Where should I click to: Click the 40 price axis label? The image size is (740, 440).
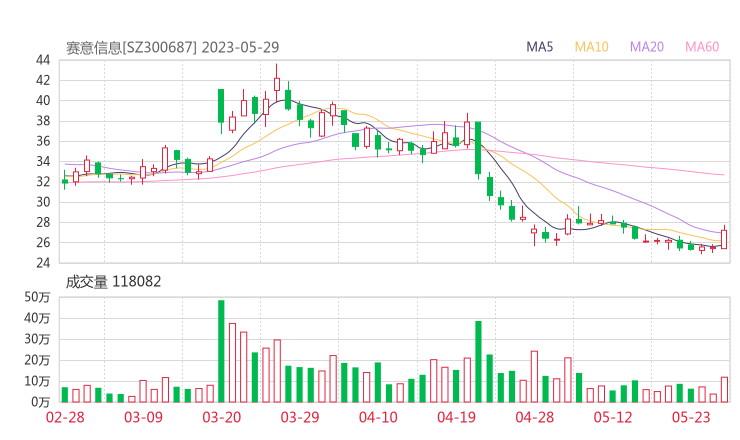click(x=43, y=101)
